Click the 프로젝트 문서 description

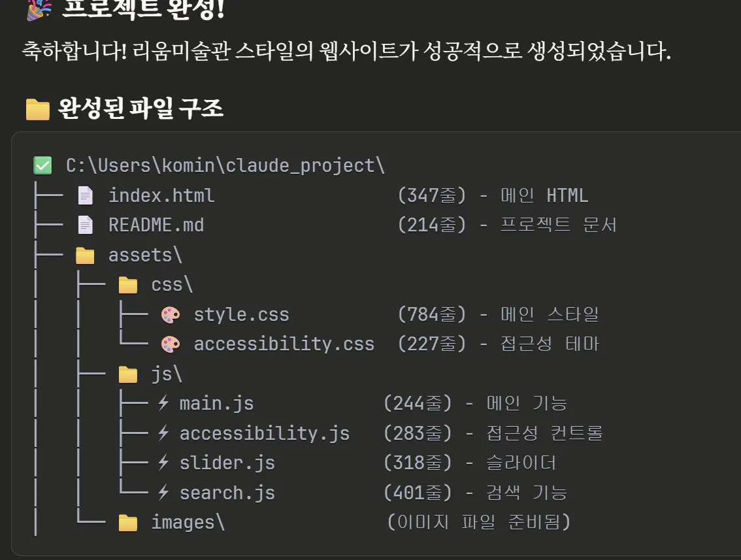tap(559, 225)
